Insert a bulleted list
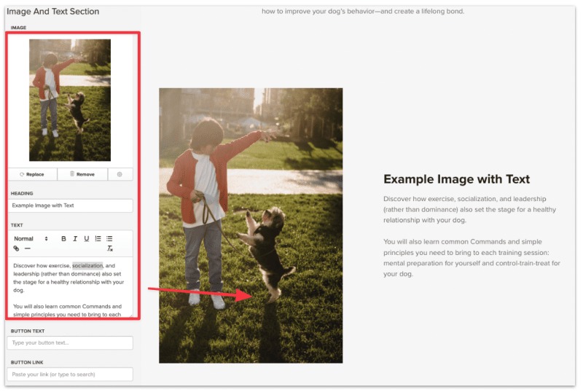 point(109,239)
